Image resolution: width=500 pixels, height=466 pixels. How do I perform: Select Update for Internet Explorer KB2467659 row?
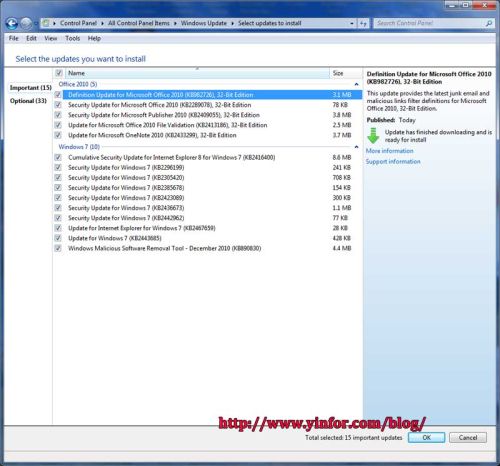[x=207, y=228]
